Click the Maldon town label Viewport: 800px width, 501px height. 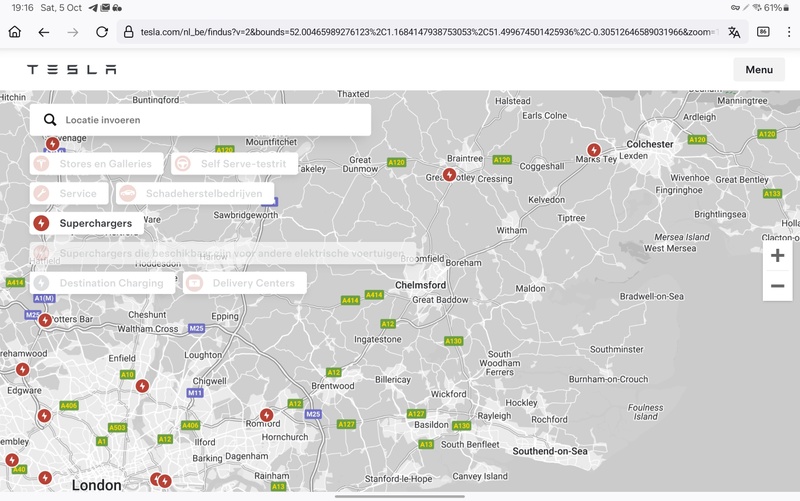(530, 288)
